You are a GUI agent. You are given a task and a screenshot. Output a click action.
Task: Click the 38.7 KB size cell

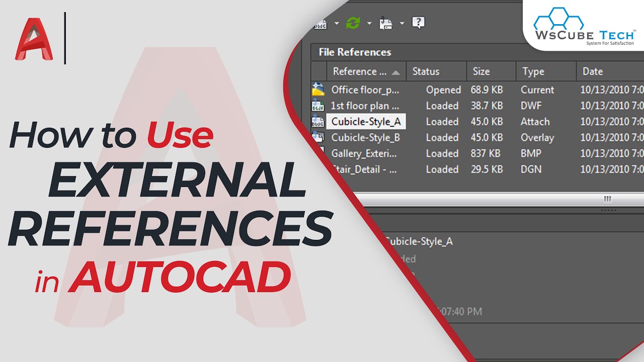coord(487,106)
